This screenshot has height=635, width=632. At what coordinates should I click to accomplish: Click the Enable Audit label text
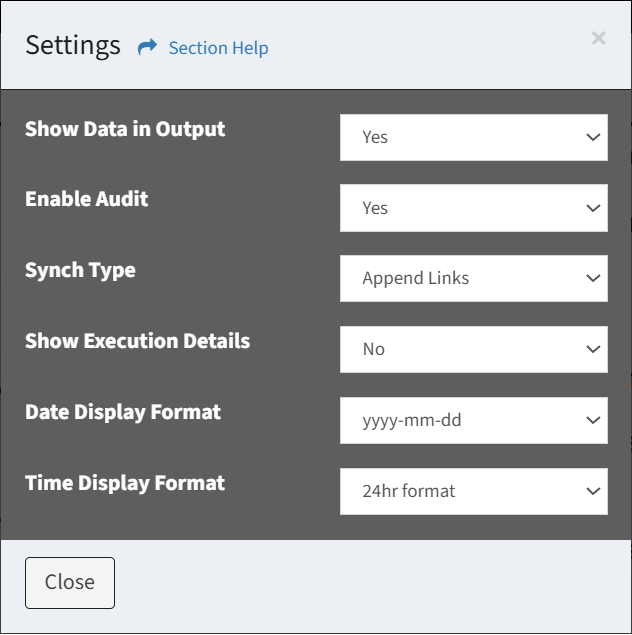pyautogui.click(x=87, y=199)
